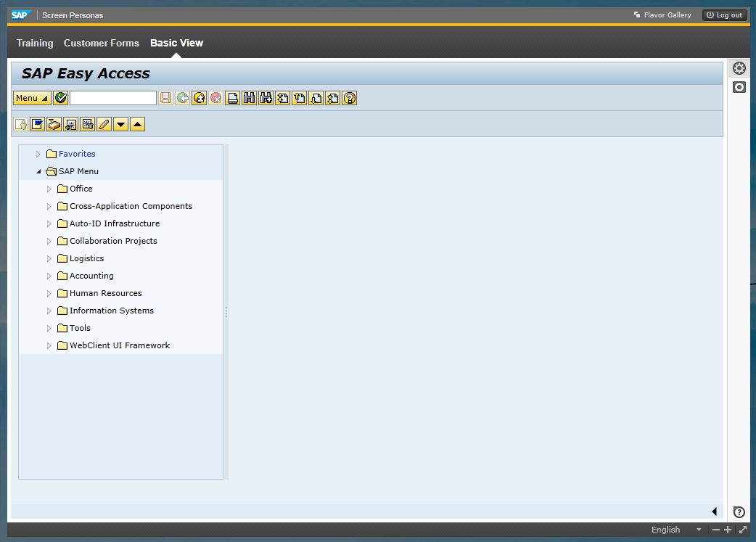Select the Logistics tree label
Screen dimensions: 756x542
coord(87,258)
